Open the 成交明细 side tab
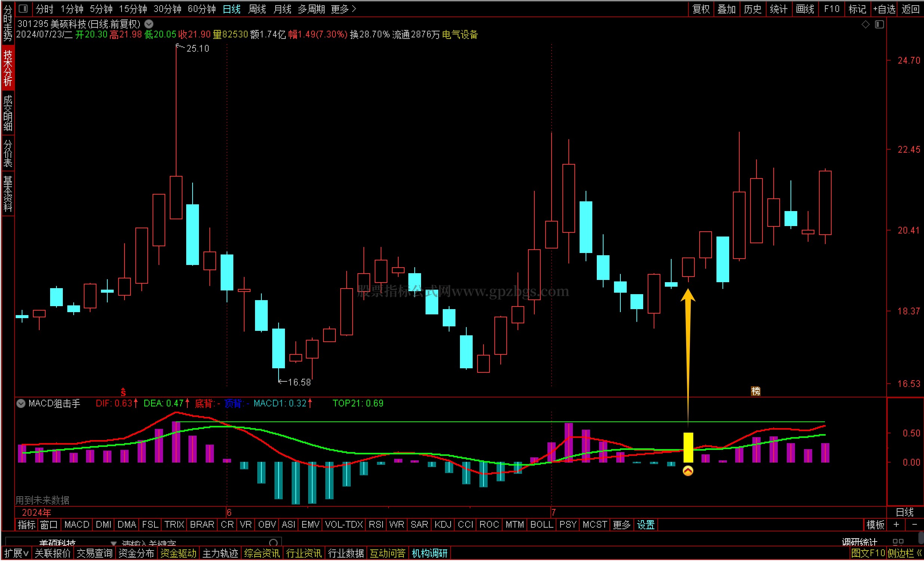Viewport: 924px width, 561px height. [x=8, y=113]
